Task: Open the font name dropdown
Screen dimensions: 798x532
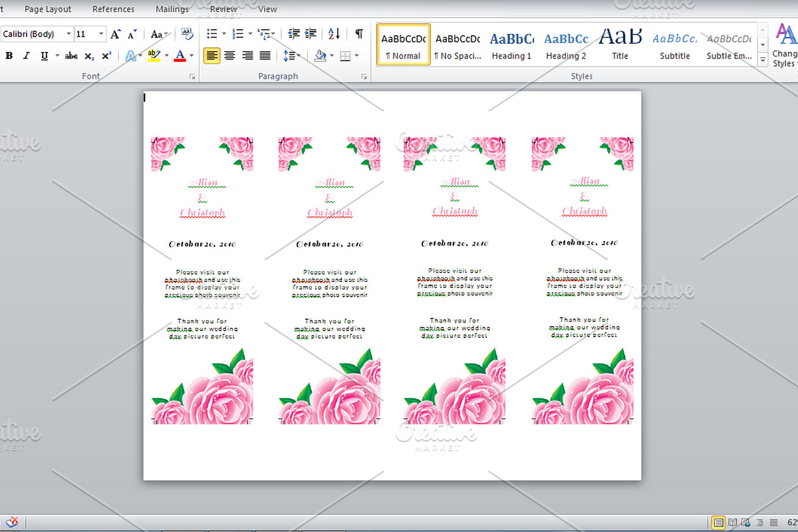Action: point(68,34)
